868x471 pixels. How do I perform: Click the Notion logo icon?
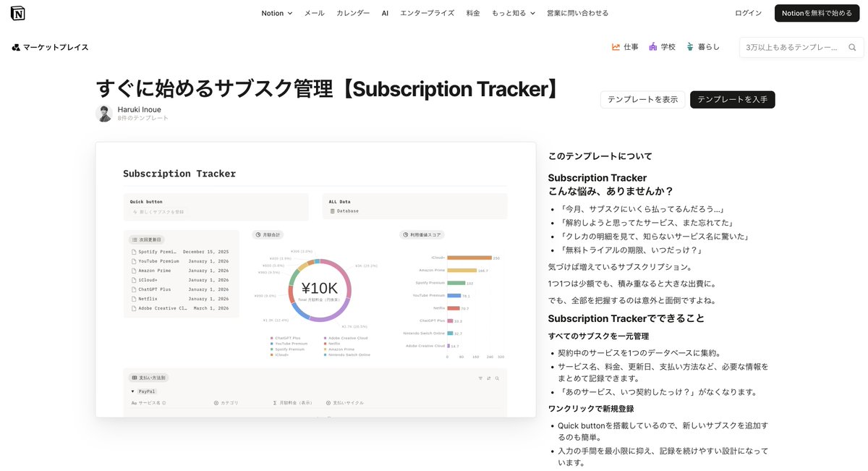coord(17,13)
